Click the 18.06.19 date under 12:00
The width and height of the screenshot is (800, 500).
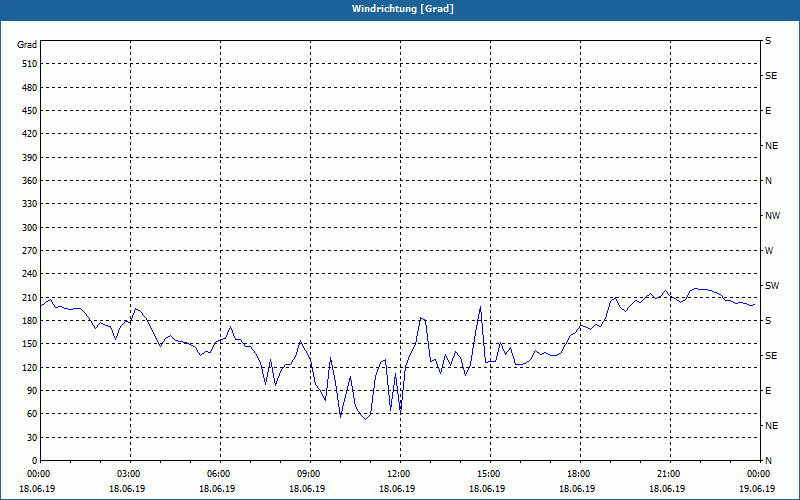pos(397,489)
